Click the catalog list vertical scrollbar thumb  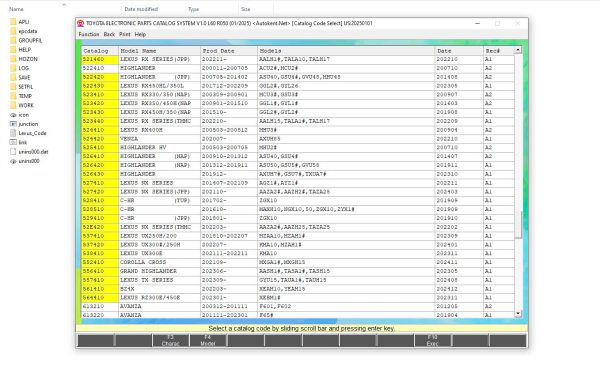(518, 225)
